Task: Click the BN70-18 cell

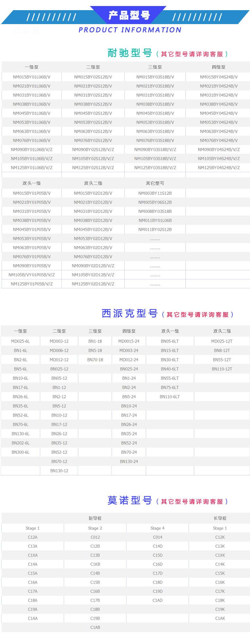Action: click(95, 360)
